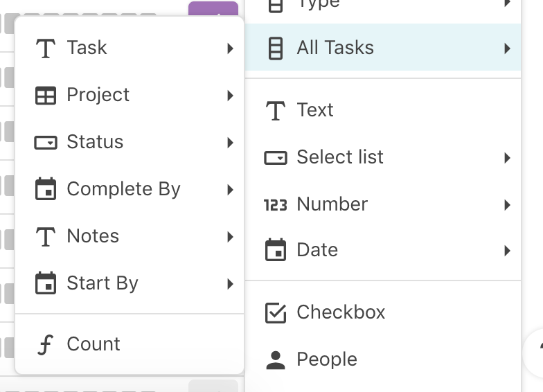This screenshot has height=392, width=543.
Task: Click the table icon next to Project
Action: (x=46, y=96)
